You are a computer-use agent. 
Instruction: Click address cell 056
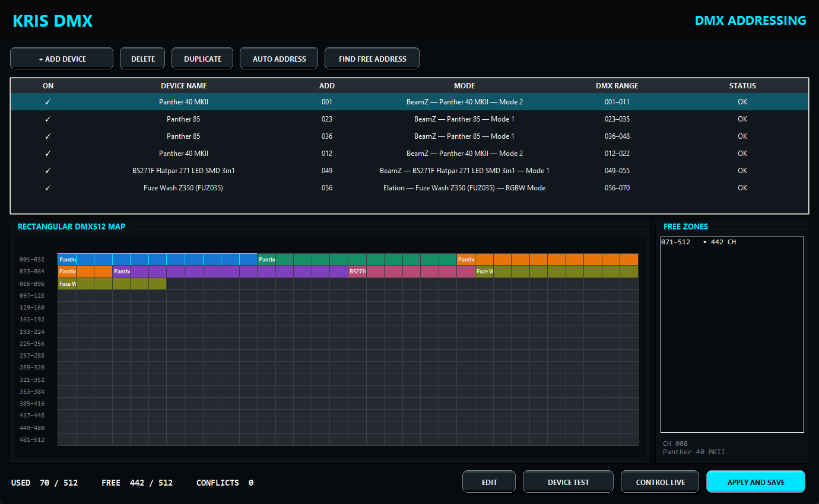(x=327, y=188)
